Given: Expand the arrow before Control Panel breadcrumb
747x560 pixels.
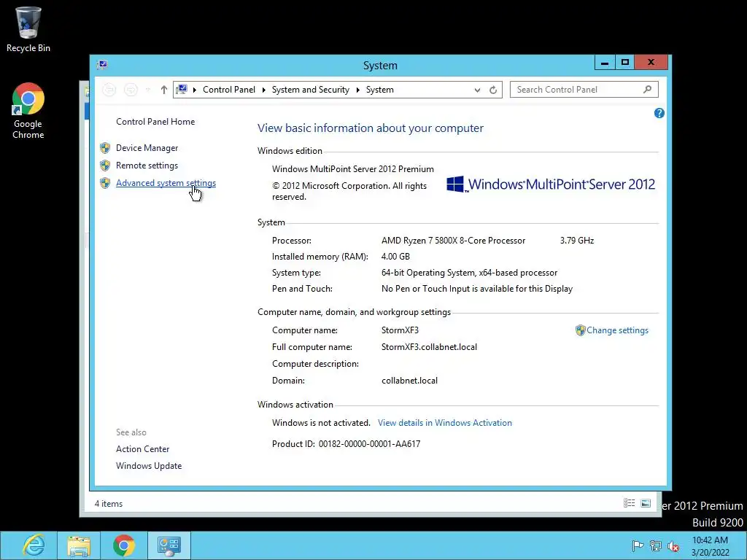Looking at the screenshot, I should coord(194,90).
